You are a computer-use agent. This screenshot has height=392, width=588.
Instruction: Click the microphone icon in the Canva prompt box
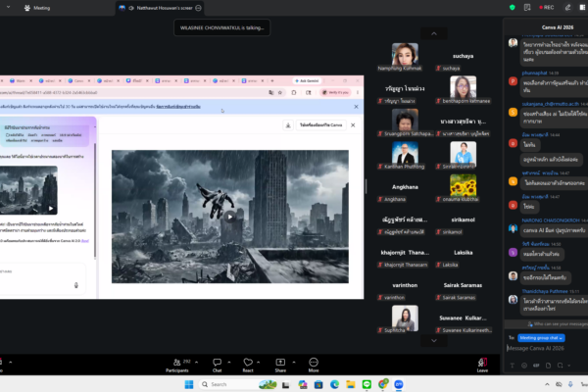(76, 285)
